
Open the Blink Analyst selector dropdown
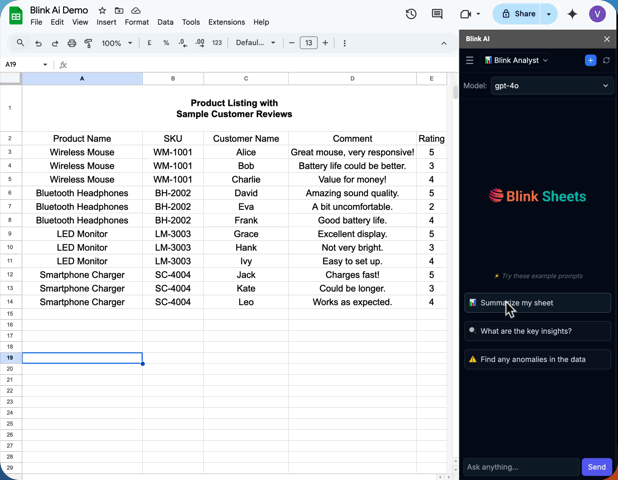click(x=516, y=61)
